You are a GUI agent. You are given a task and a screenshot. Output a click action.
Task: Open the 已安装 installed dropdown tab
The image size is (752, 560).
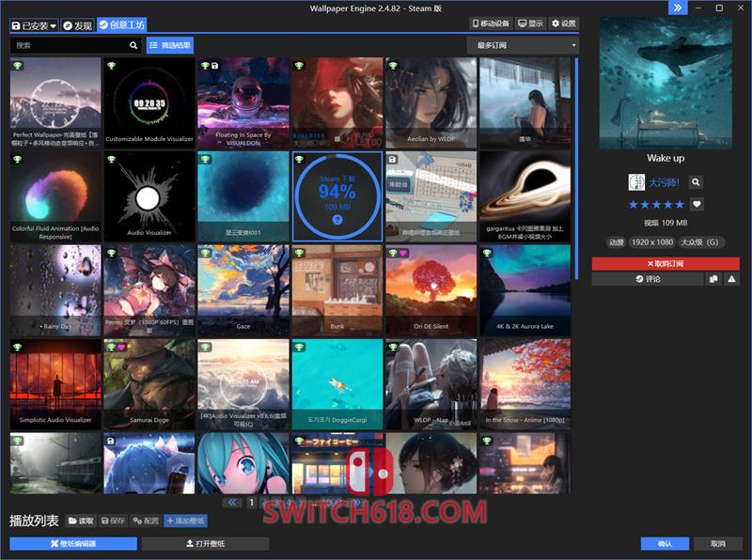(34, 26)
